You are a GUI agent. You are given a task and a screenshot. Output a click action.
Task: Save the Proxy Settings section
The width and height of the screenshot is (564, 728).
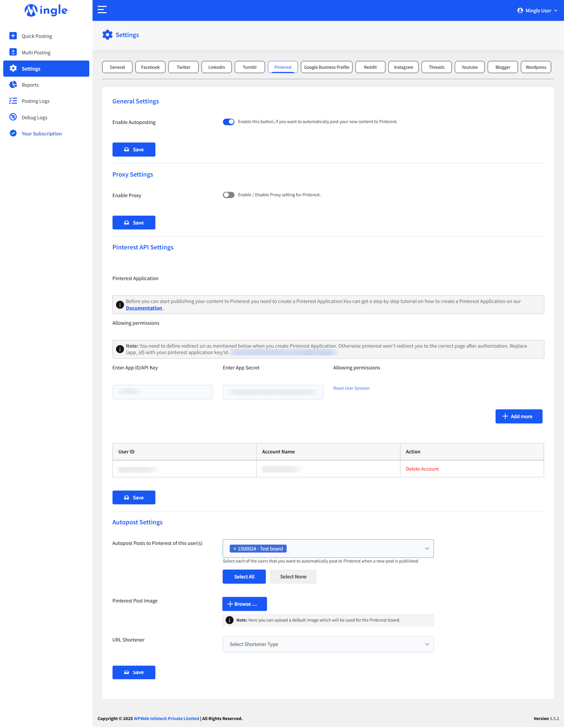(134, 222)
